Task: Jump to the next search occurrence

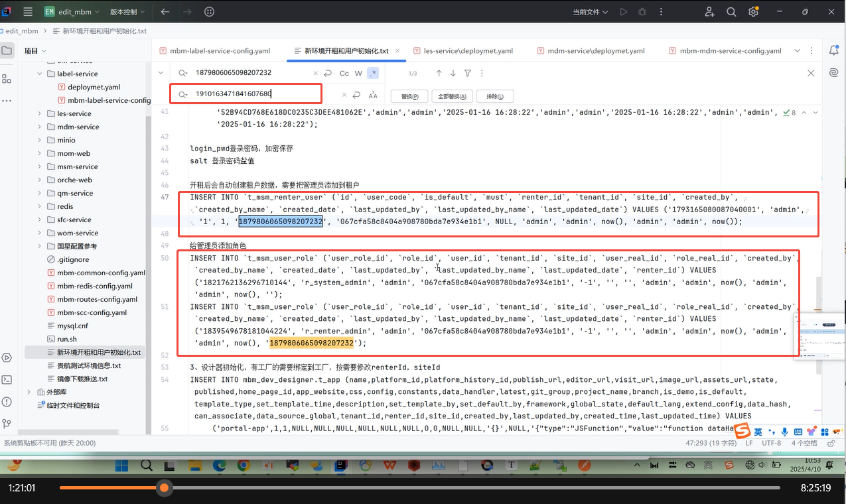Action: point(453,73)
